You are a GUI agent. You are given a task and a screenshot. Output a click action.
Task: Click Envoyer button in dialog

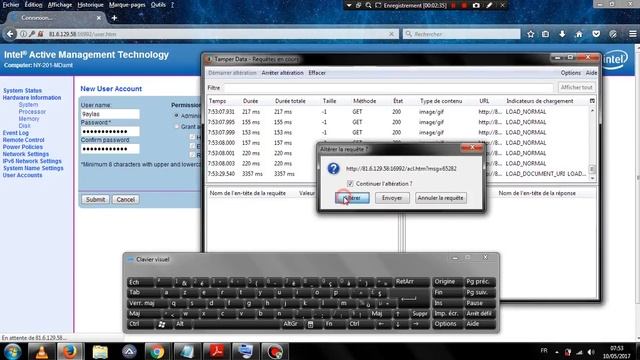point(392,198)
